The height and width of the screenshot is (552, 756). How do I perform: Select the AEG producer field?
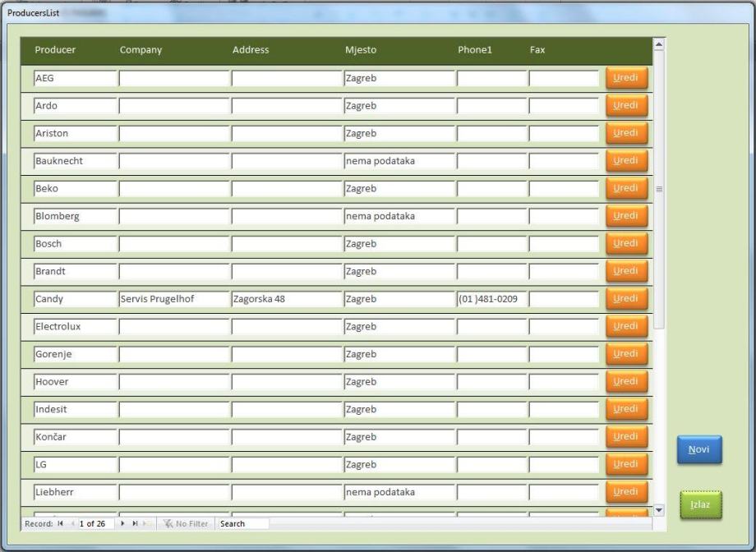[x=76, y=78]
